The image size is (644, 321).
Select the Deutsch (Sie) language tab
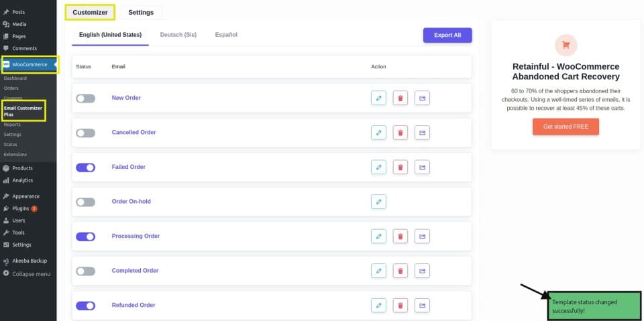click(x=178, y=35)
